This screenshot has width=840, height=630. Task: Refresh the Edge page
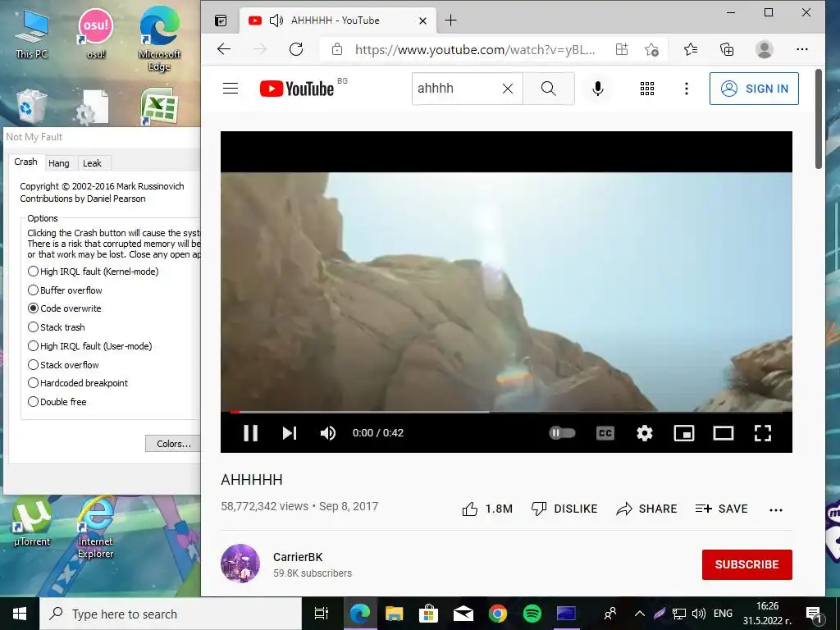point(296,50)
